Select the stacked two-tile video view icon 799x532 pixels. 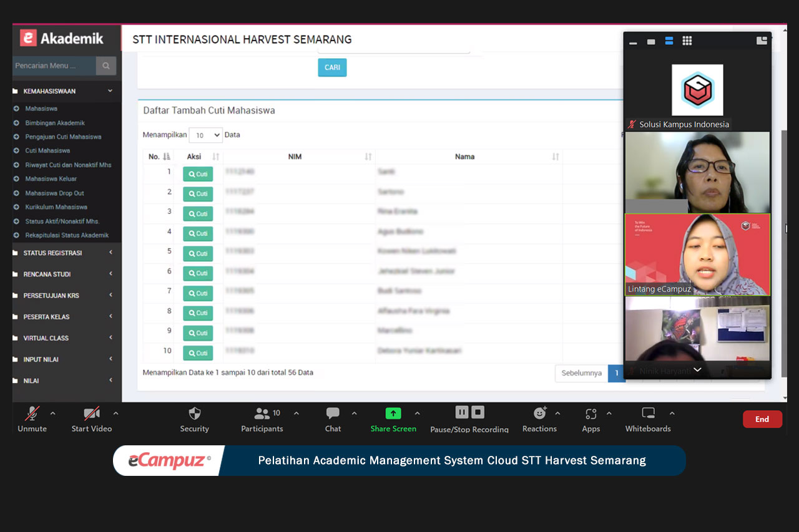[669, 41]
